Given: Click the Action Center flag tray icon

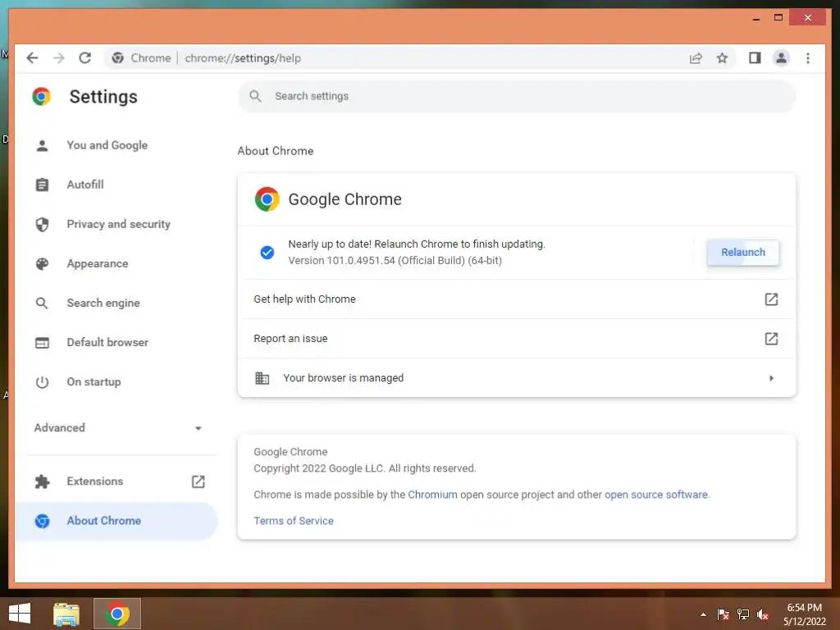Looking at the screenshot, I should pyautogui.click(x=723, y=614).
